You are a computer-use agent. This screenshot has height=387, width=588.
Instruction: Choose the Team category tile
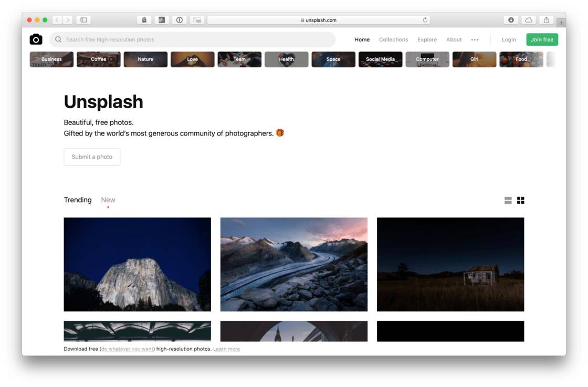tap(239, 59)
